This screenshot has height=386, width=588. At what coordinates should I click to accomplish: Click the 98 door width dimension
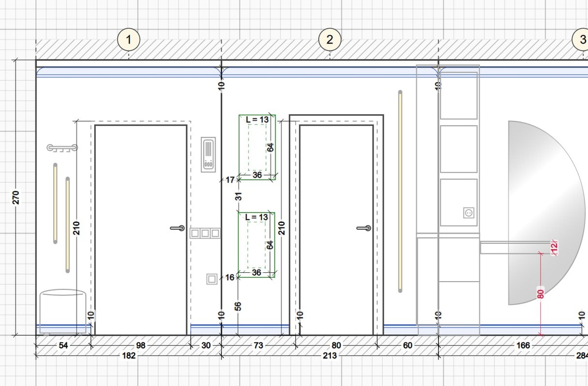coord(141,345)
